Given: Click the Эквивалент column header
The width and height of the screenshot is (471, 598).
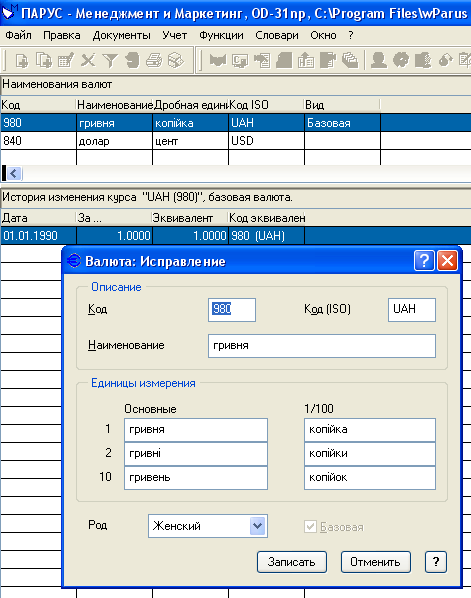Looking at the screenshot, I should (190, 218).
